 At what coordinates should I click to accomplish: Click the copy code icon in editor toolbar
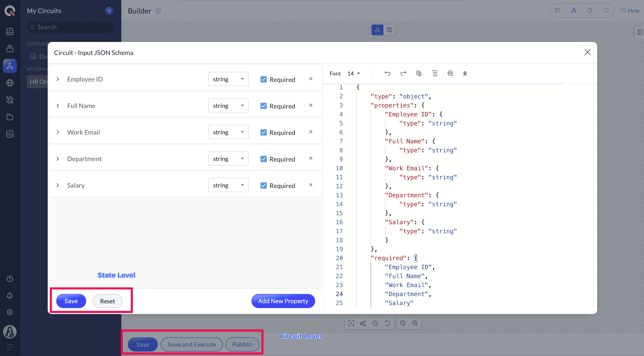[419, 73]
